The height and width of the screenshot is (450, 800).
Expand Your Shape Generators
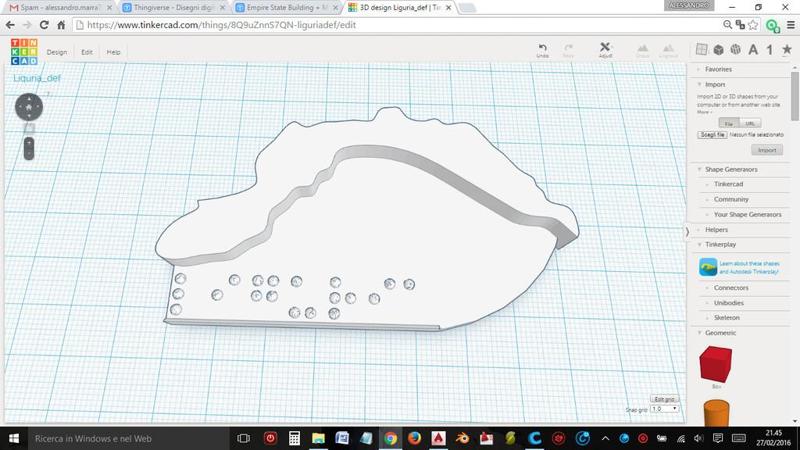(747, 215)
